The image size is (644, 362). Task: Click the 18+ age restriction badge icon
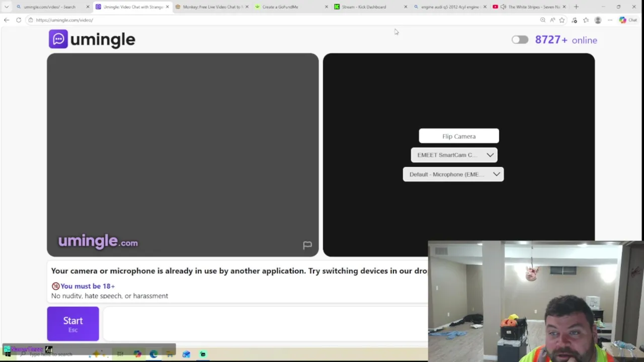pos(55,286)
